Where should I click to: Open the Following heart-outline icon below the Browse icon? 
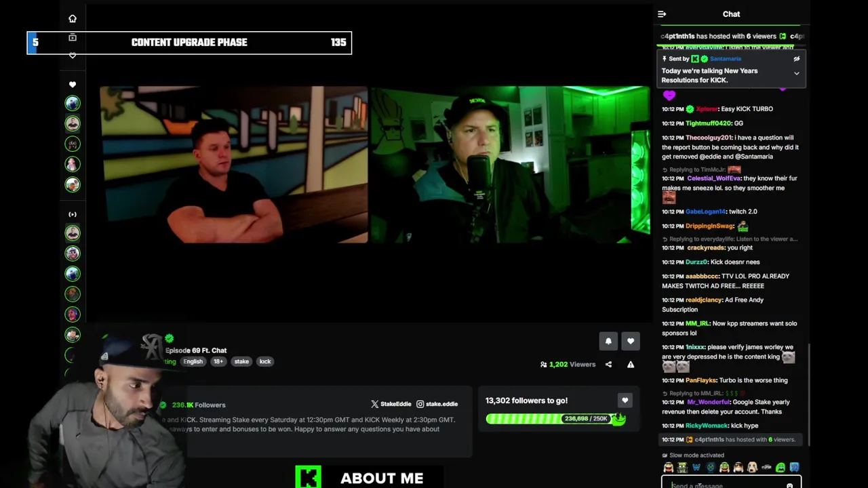coord(73,56)
